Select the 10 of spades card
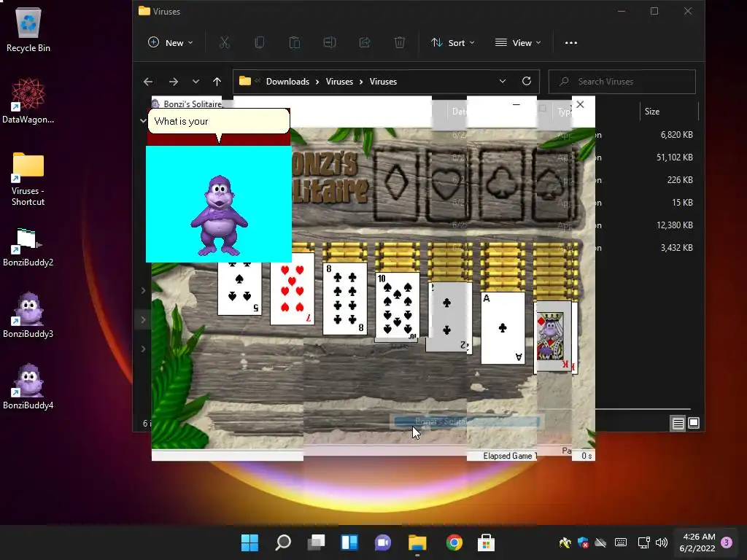The width and height of the screenshot is (747, 560). 397,306
